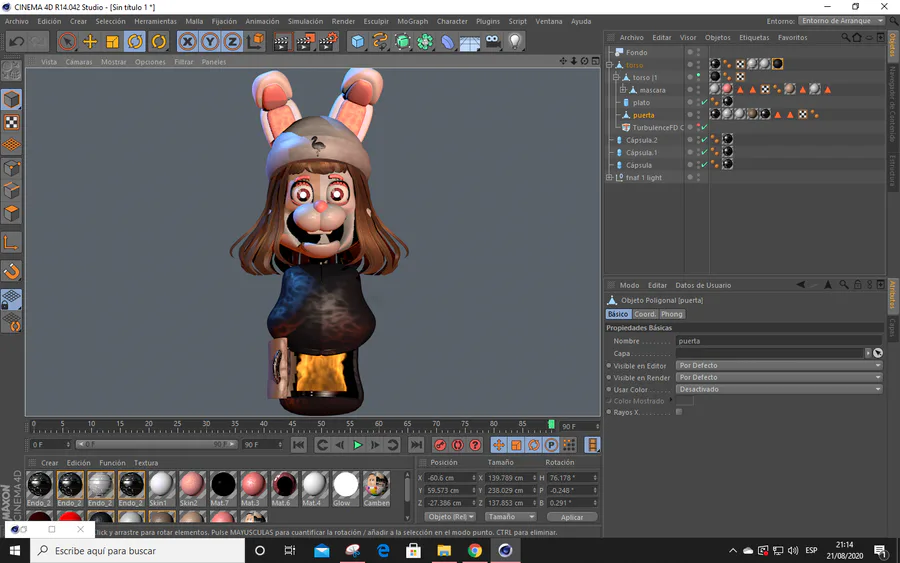This screenshot has height=563, width=900.
Task: Select the Move tool in top toolbar
Action: click(x=90, y=41)
